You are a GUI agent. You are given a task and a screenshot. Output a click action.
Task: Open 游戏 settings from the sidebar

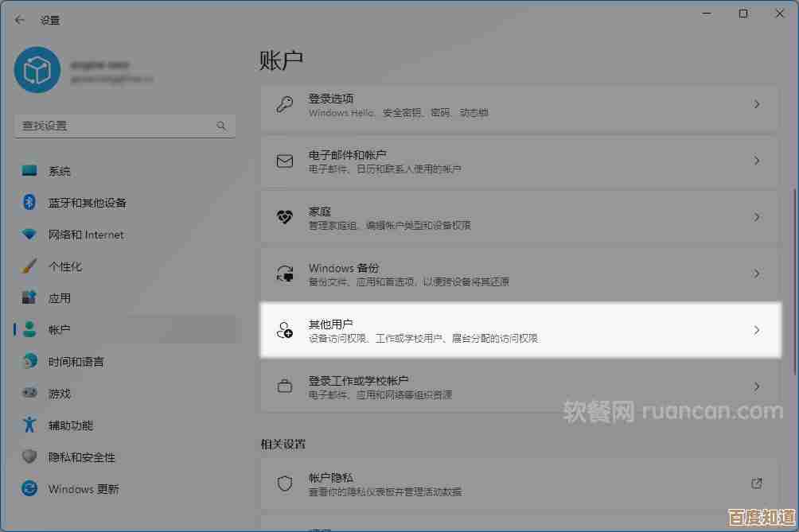click(x=28, y=393)
